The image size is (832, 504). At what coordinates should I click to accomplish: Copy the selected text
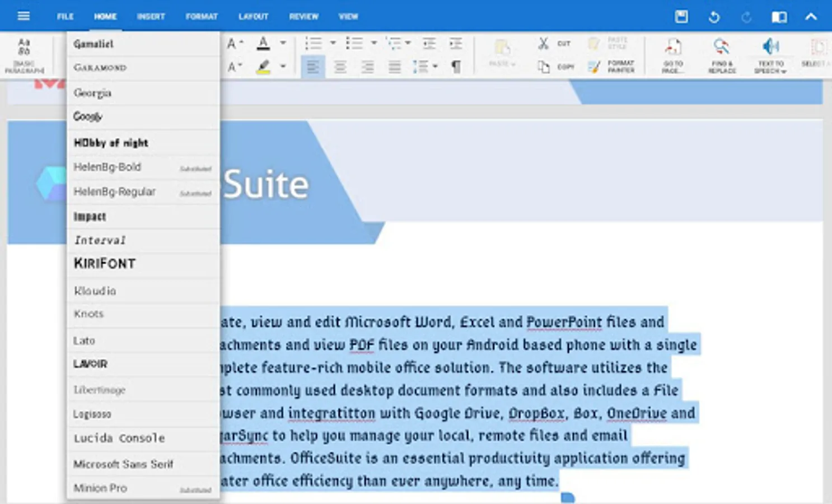coord(555,67)
